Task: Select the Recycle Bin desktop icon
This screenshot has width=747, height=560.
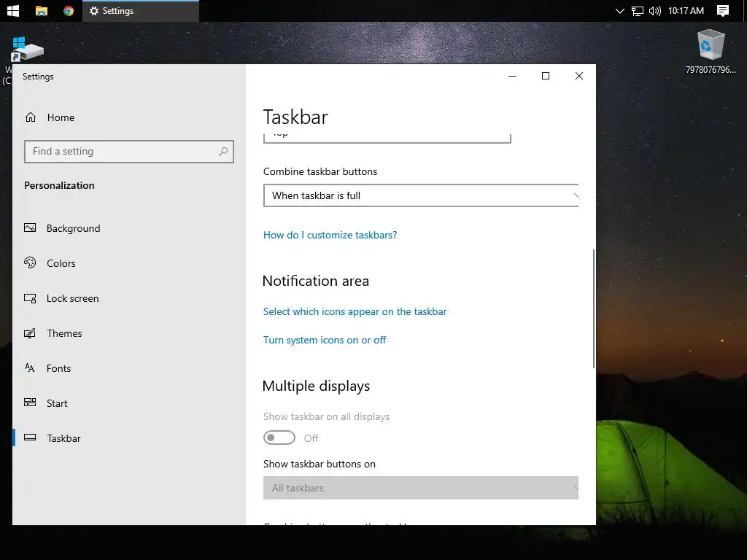Action: (711, 52)
